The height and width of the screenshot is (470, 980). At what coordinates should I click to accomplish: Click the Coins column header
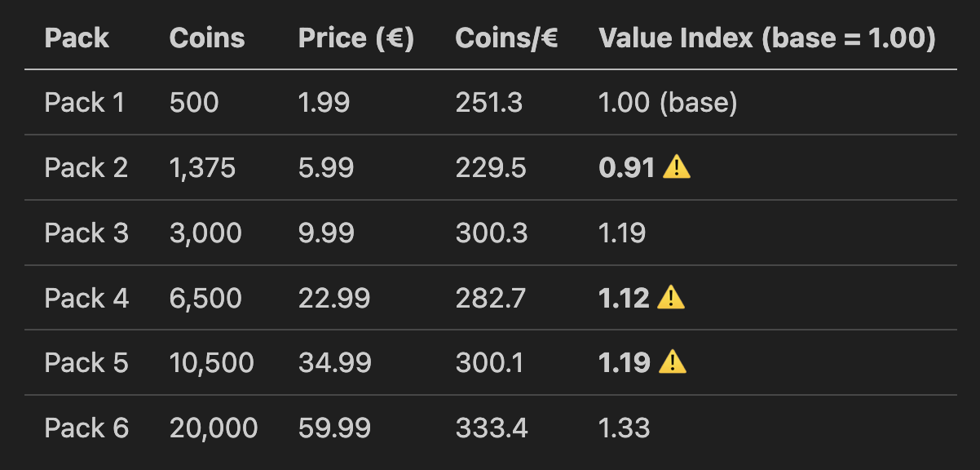pyautogui.click(x=207, y=38)
